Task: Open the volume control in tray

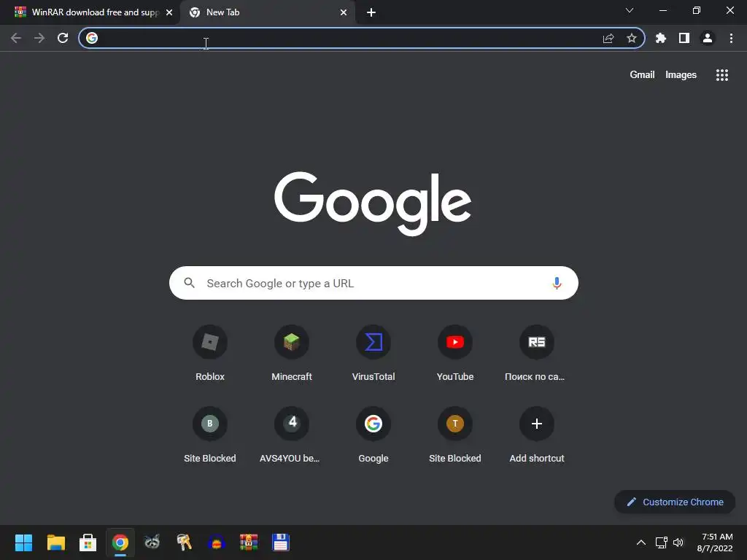Action: click(678, 542)
